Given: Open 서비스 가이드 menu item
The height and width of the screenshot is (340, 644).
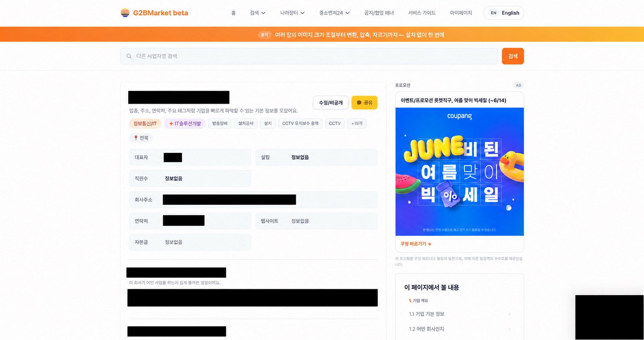Looking at the screenshot, I should click(422, 13).
